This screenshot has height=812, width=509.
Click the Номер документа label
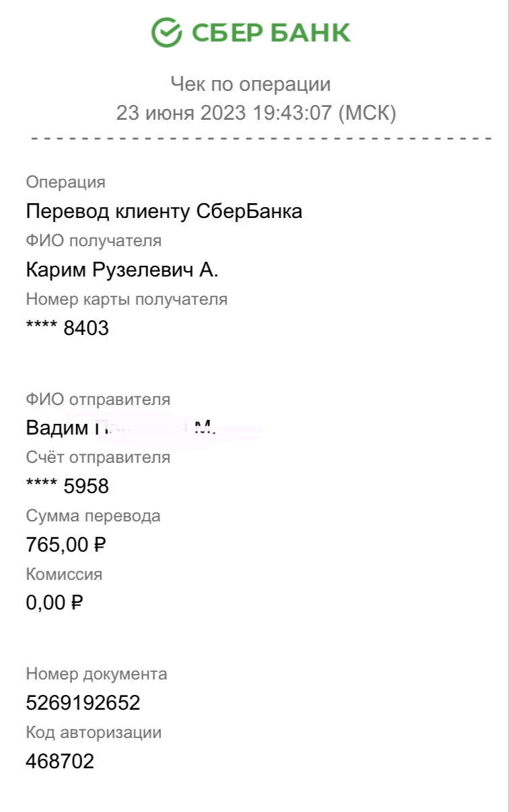96,673
